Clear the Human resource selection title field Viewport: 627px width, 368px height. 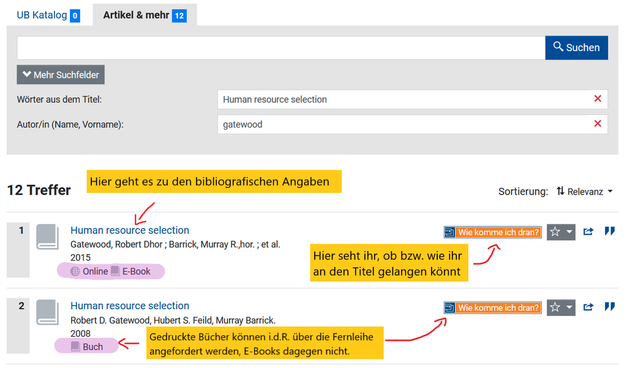[597, 98]
